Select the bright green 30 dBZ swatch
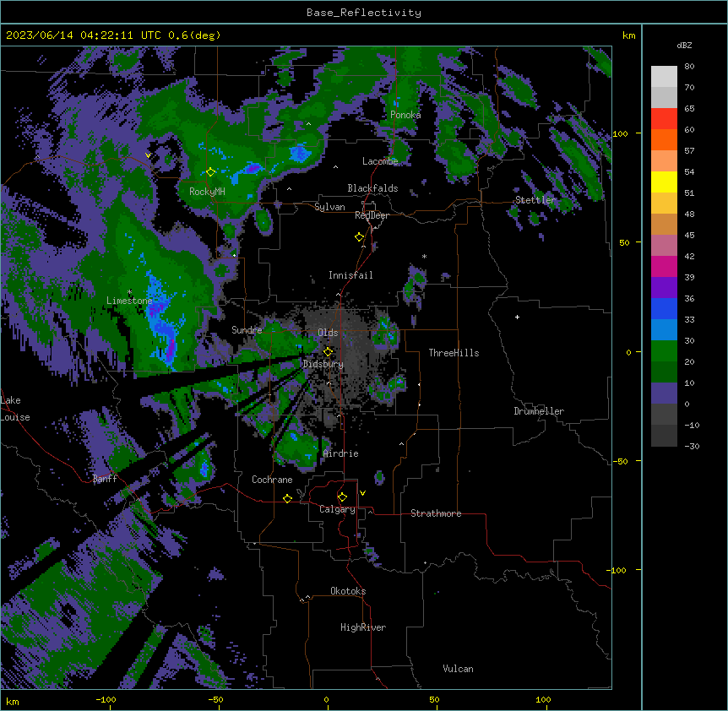728x711 pixels. click(x=664, y=351)
